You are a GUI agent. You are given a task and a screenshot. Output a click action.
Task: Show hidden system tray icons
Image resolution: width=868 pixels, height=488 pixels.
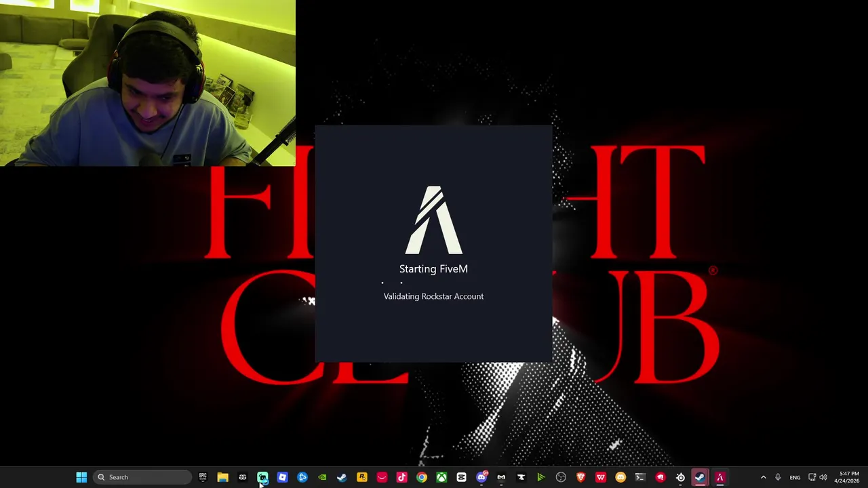[763, 477]
